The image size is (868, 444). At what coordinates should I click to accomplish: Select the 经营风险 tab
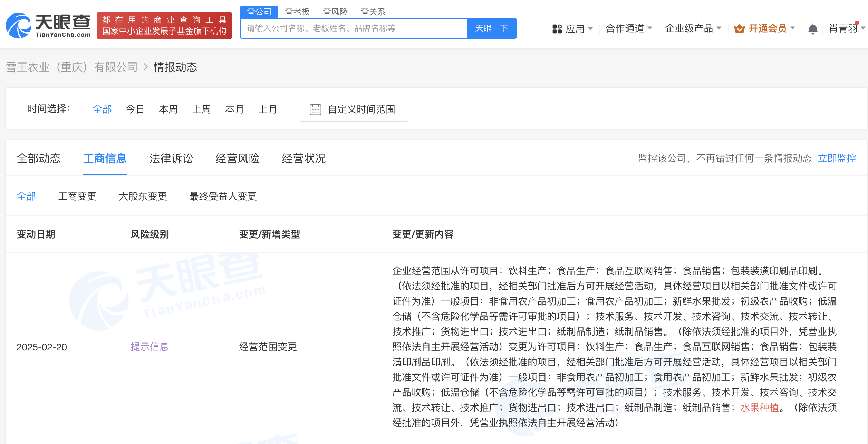(237, 158)
